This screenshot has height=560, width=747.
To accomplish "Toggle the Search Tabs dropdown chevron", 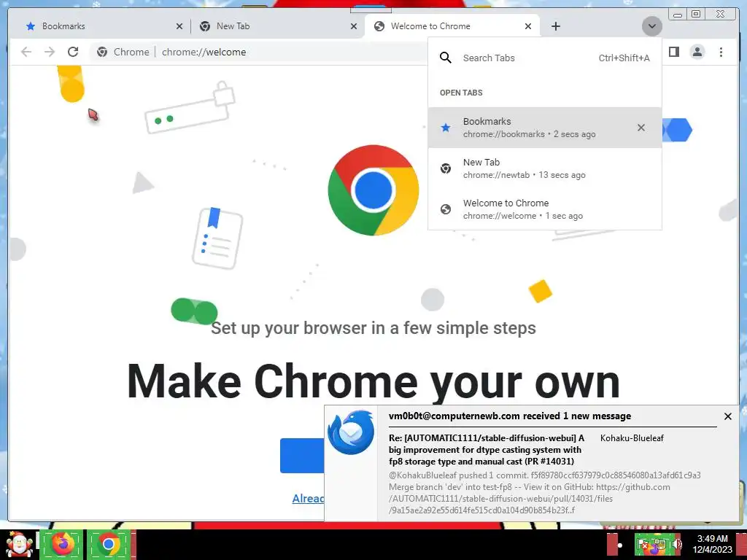I will tap(651, 26).
